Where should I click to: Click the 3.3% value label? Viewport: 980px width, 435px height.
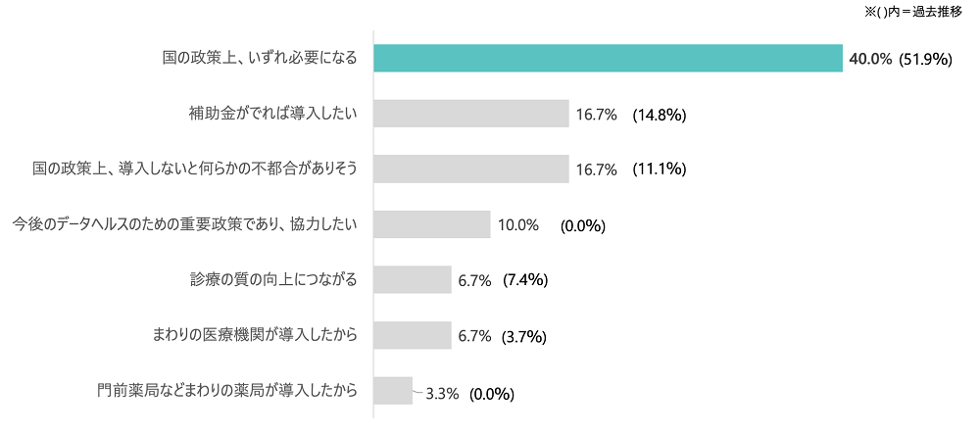click(x=443, y=393)
